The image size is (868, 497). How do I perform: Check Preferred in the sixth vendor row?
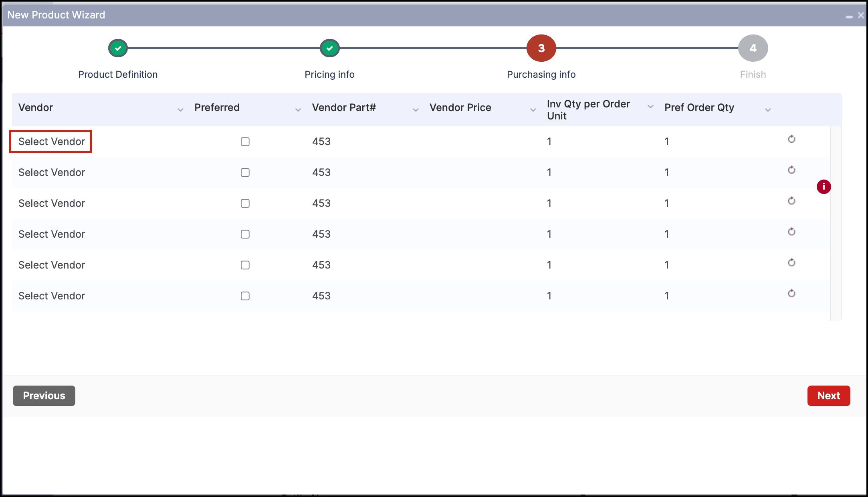[245, 296]
